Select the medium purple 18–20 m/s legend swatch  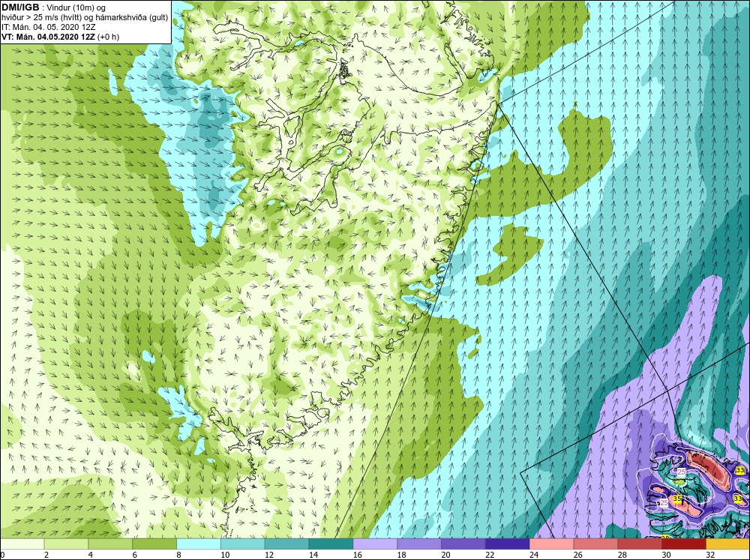point(419,544)
